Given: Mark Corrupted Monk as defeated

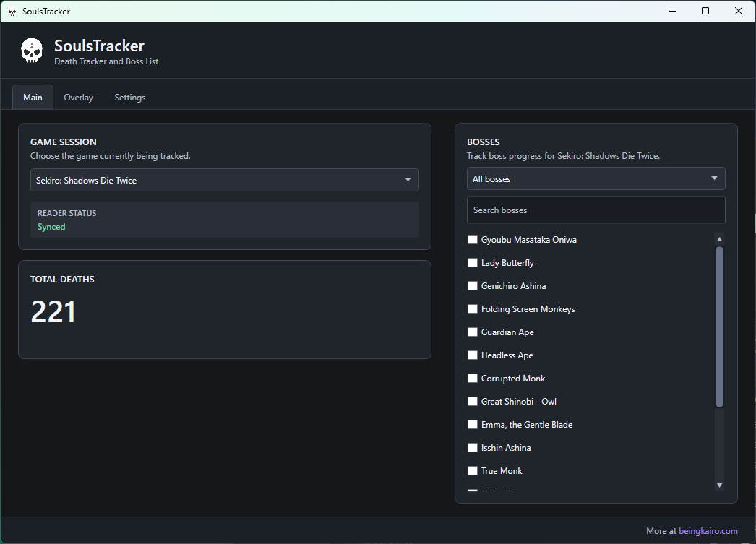Looking at the screenshot, I should (x=473, y=379).
